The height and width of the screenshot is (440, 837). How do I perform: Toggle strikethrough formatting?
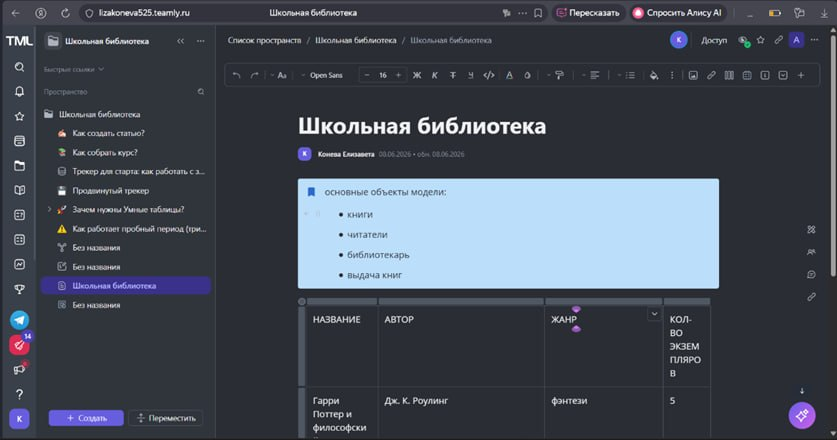pos(453,75)
